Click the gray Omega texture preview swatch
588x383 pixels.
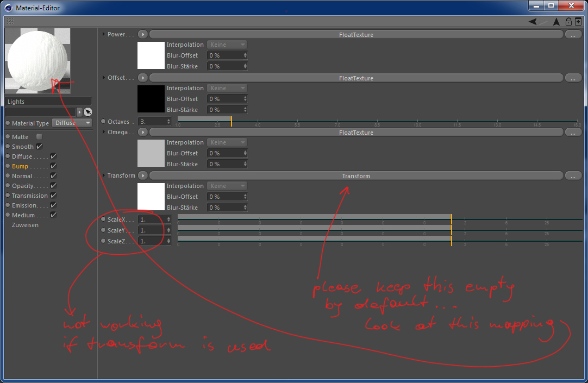[x=151, y=153]
